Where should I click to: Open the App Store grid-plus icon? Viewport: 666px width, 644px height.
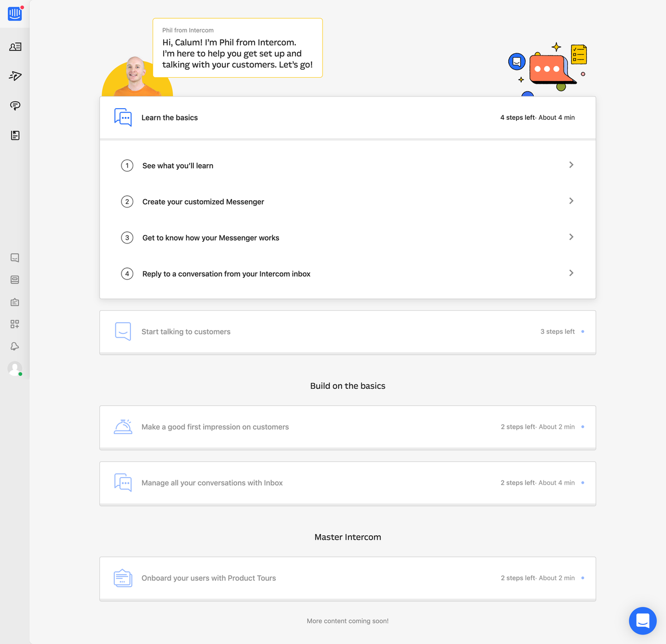15,324
